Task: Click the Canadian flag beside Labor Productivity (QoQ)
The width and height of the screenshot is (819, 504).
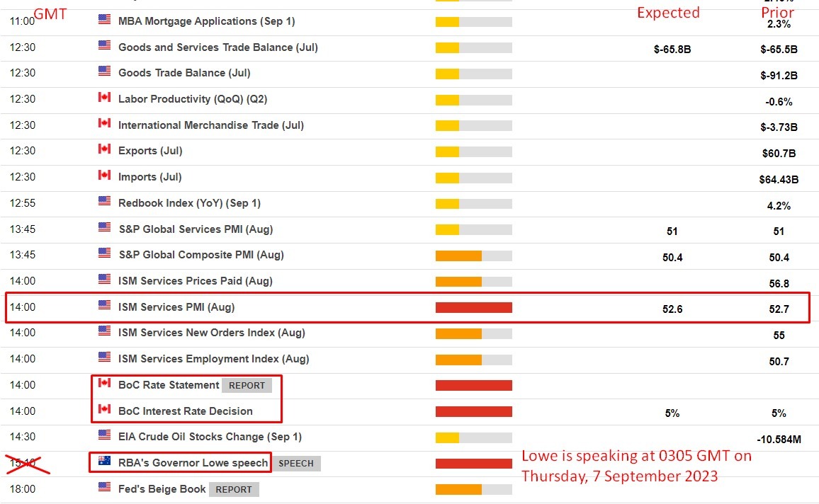Action: pos(106,99)
